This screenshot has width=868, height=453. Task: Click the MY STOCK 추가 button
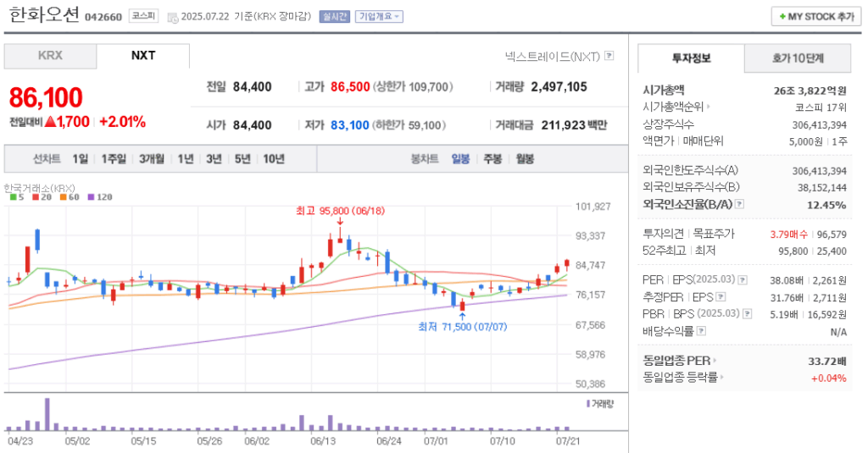pos(816,17)
